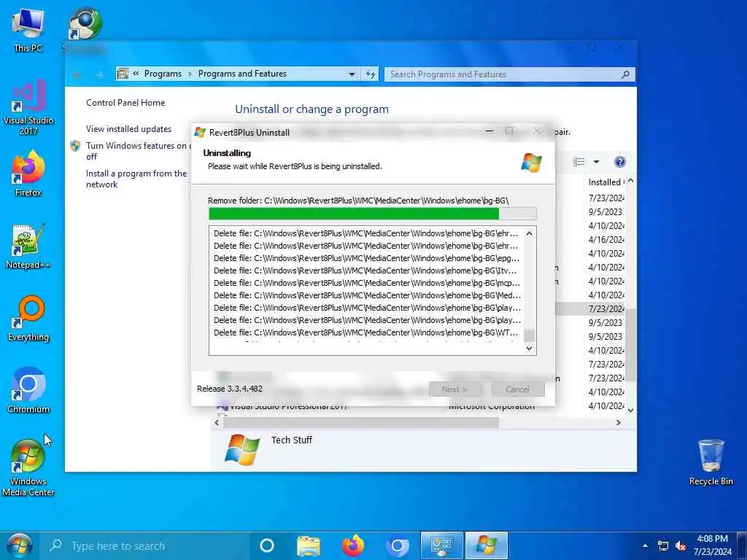Click the search magnifier in Programs and Features
747x560 pixels.
625,74
